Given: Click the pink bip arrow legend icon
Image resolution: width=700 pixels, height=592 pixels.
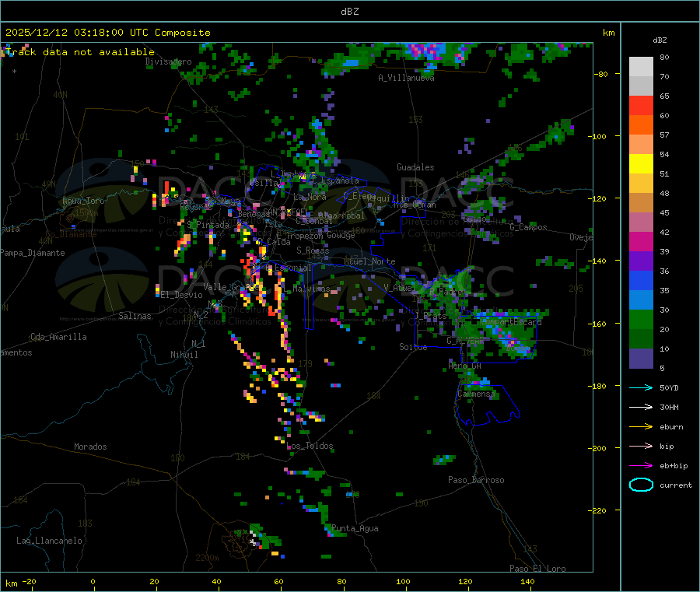Looking at the screenshot, I should tap(641, 446).
